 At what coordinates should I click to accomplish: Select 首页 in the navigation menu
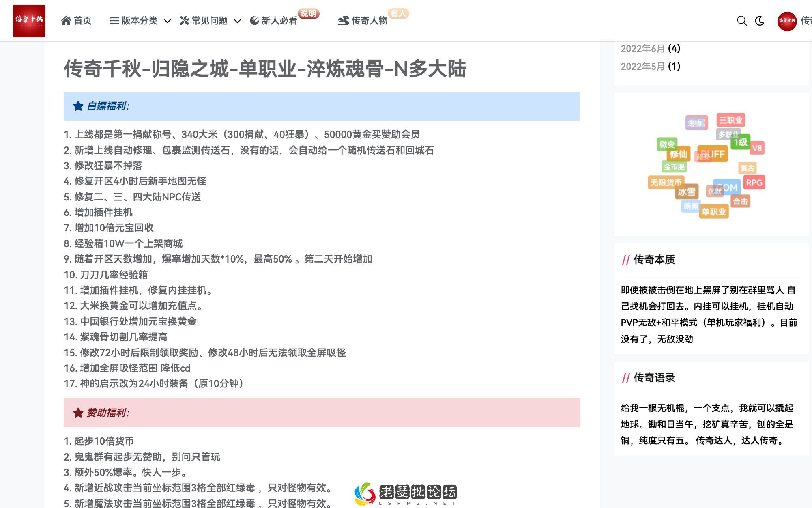coord(83,20)
